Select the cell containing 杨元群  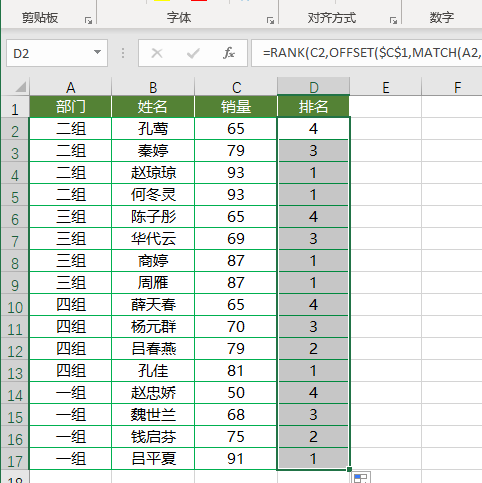click(x=153, y=327)
